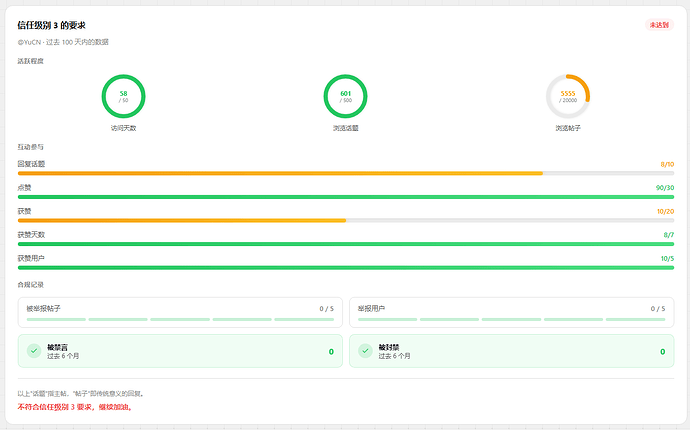Click the 回复话题 row label
The height and width of the screenshot is (430, 690).
click(31, 164)
